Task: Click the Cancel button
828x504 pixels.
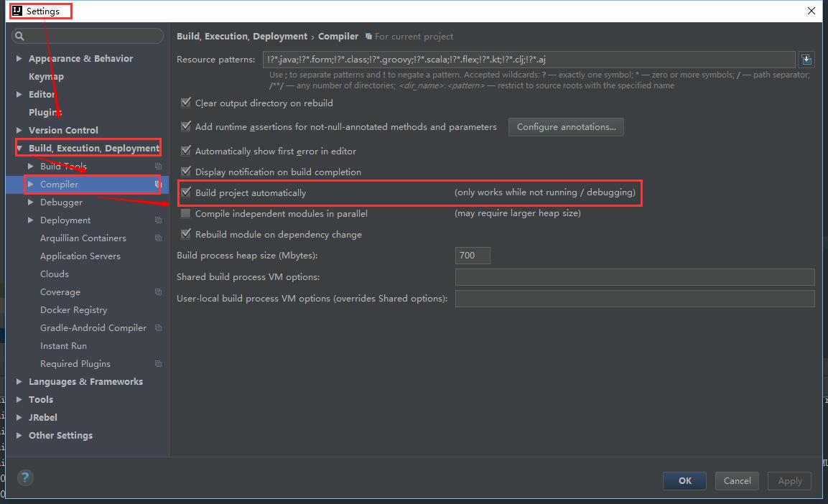Action: tap(738, 481)
